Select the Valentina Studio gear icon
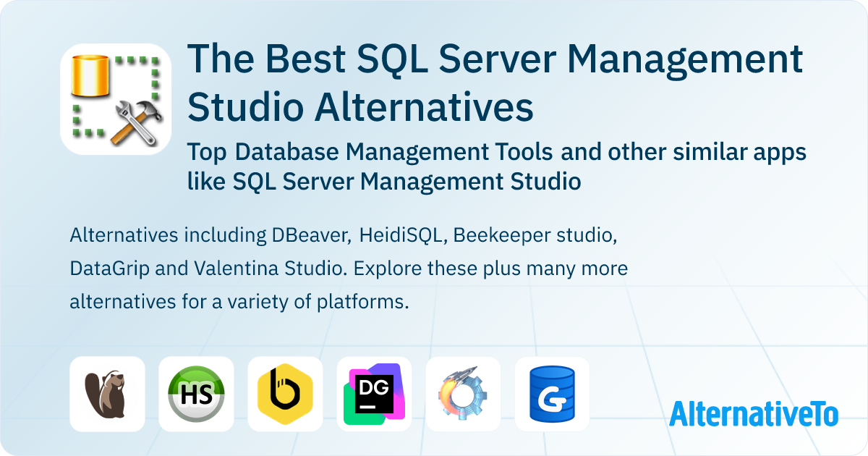The width and height of the screenshot is (868, 456). tap(463, 393)
